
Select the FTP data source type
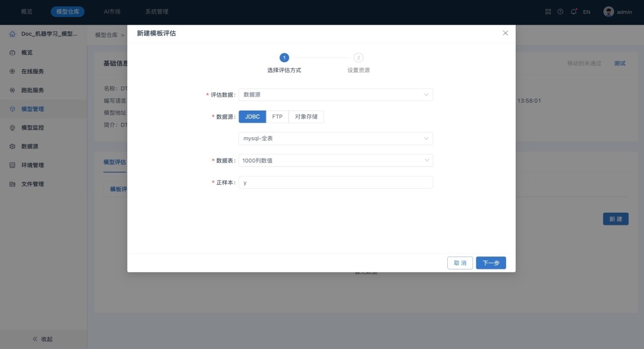point(277,117)
